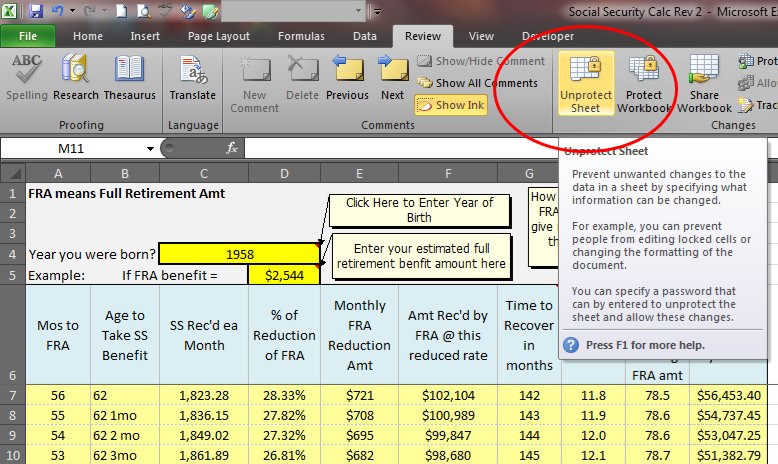
Task: Click the Unprotect Sheet button
Action: coord(586,83)
